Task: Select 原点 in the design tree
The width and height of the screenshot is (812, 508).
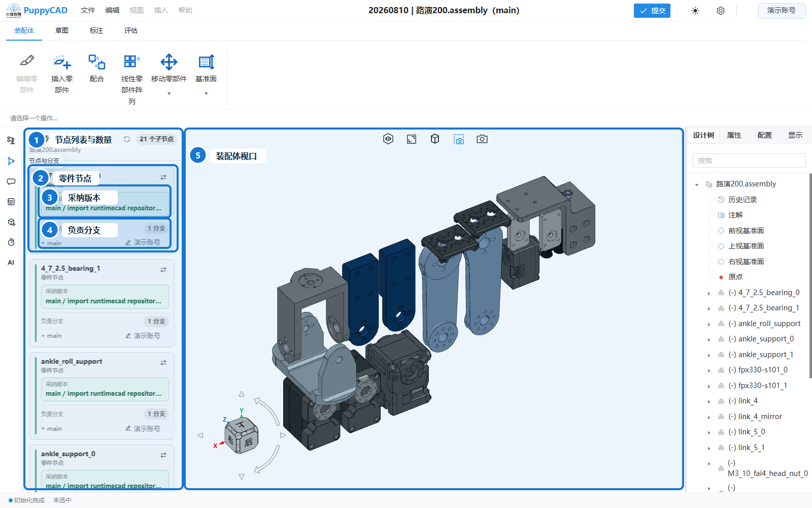Action: tap(735, 277)
